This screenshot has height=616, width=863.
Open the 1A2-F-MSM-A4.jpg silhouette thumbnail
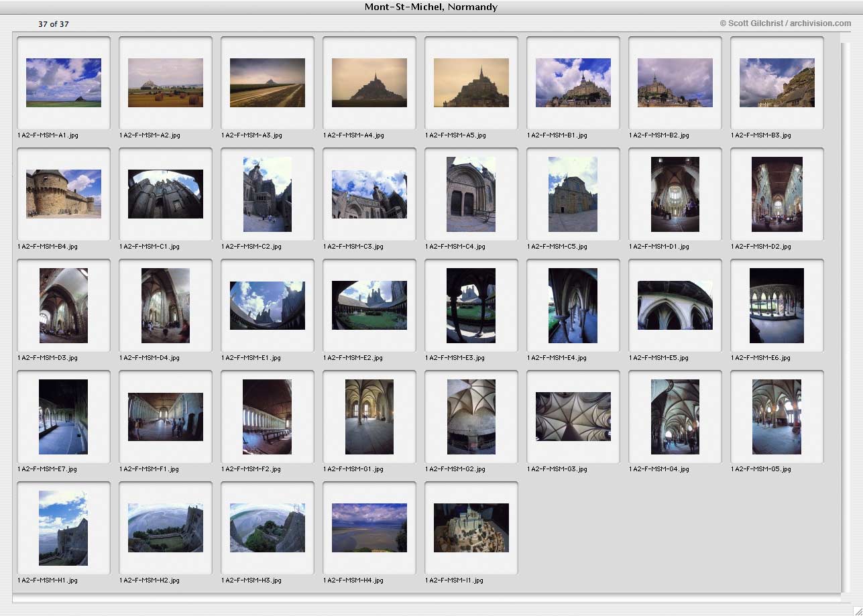pos(369,82)
